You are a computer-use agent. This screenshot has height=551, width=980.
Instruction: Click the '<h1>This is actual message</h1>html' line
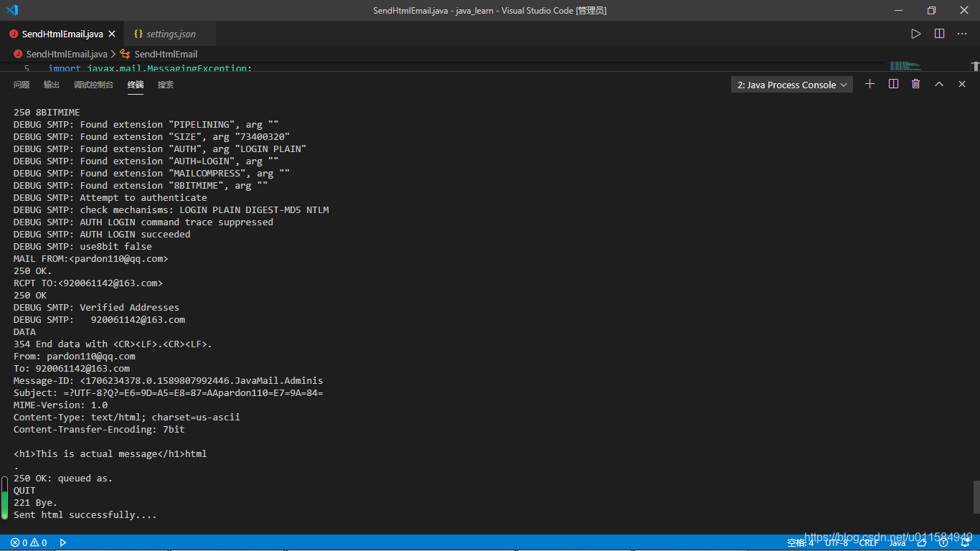click(110, 453)
